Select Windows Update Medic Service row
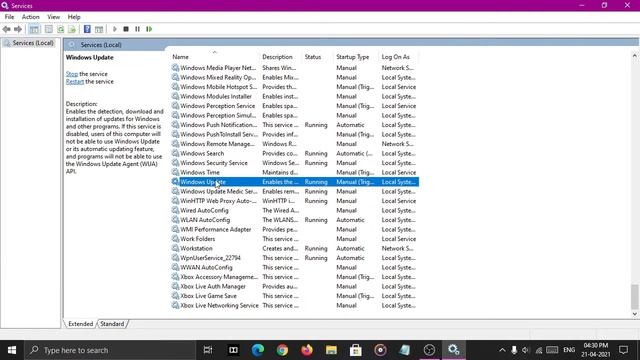 [295, 191]
